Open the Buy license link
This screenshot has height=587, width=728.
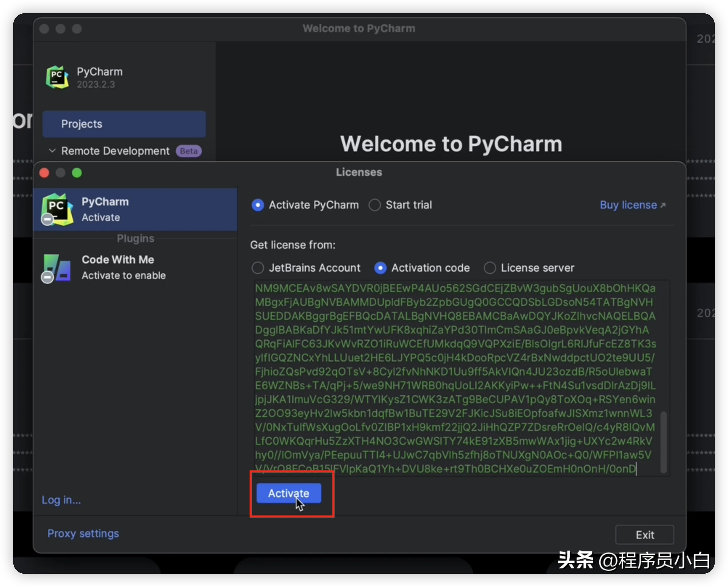pos(632,205)
